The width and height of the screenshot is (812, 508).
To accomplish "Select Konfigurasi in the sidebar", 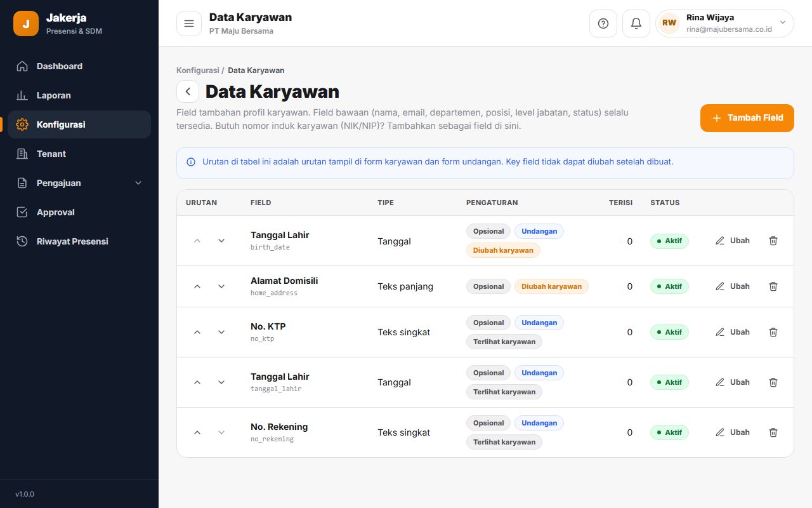I will (x=79, y=124).
